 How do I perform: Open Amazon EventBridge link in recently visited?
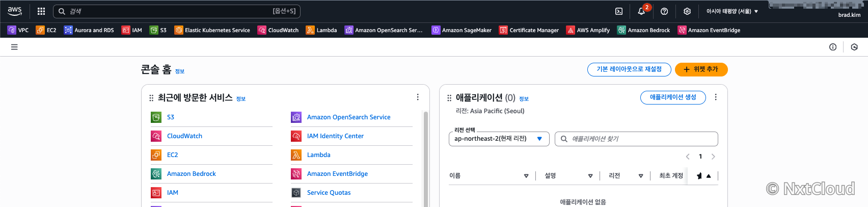(x=337, y=174)
